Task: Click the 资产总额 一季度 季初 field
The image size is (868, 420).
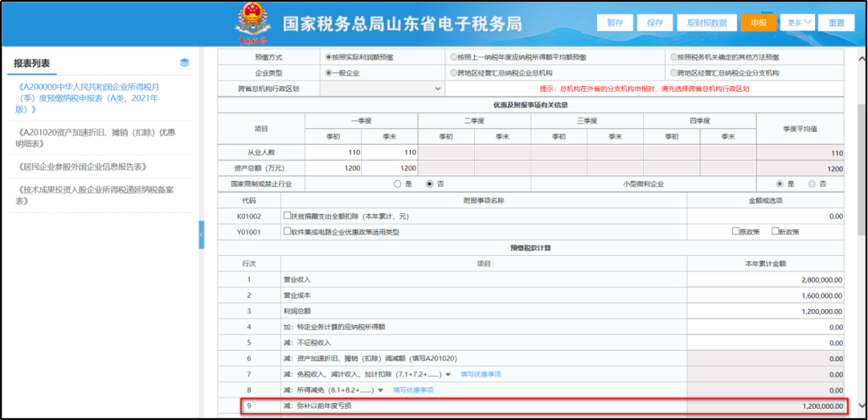Action: click(x=334, y=168)
